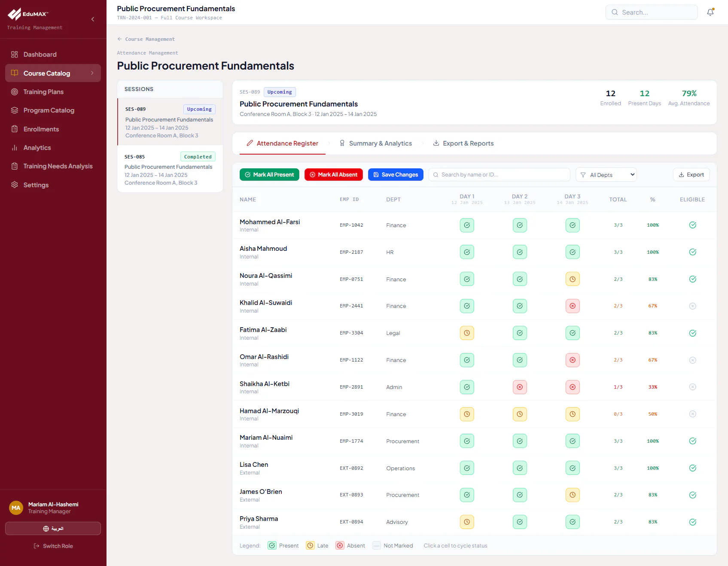Click the eligible icon for Priya Sharma
728x566 pixels.
tap(693, 522)
